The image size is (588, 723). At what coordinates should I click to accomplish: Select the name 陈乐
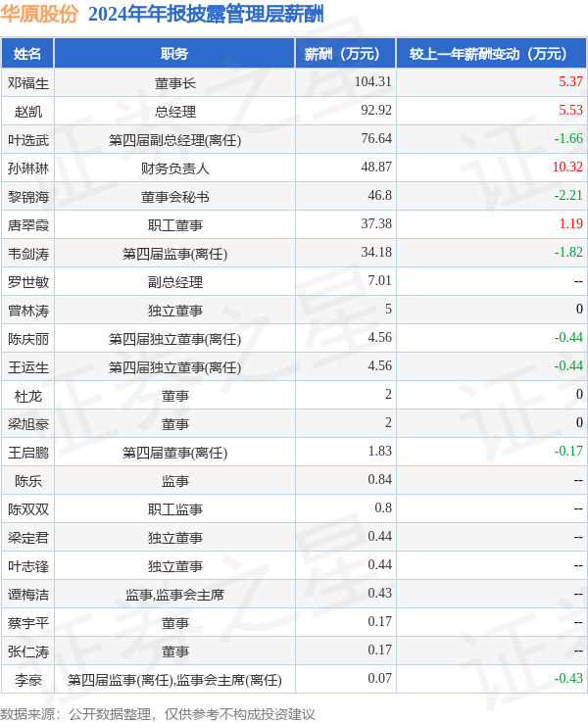pos(28,481)
